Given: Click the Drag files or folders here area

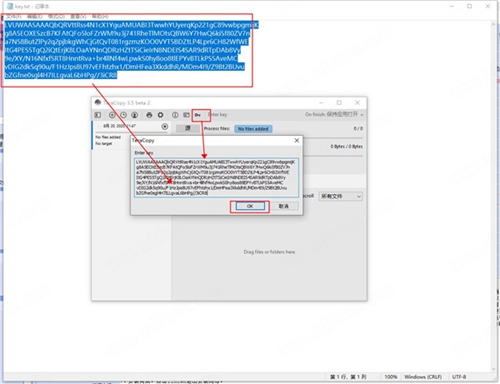Looking at the screenshot, I should coord(269,252).
